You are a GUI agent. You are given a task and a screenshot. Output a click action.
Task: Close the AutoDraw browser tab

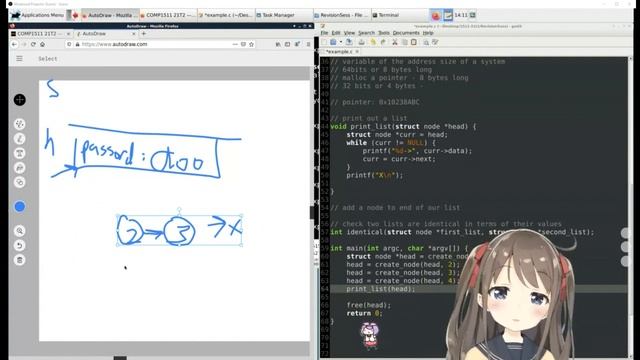133,33
